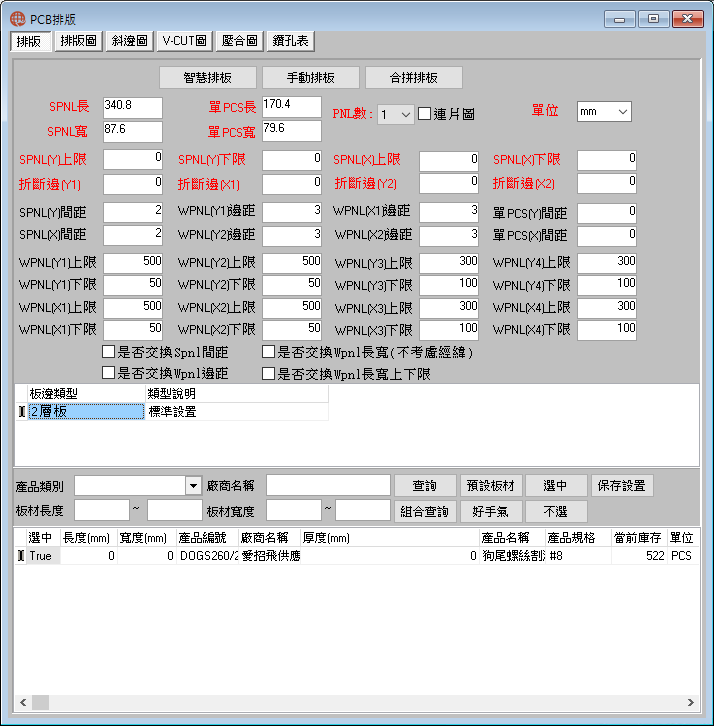The width and height of the screenshot is (714, 726).
Task: Click the 單PCS(Y)間距 field
Action: pyautogui.click(x=607, y=213)
